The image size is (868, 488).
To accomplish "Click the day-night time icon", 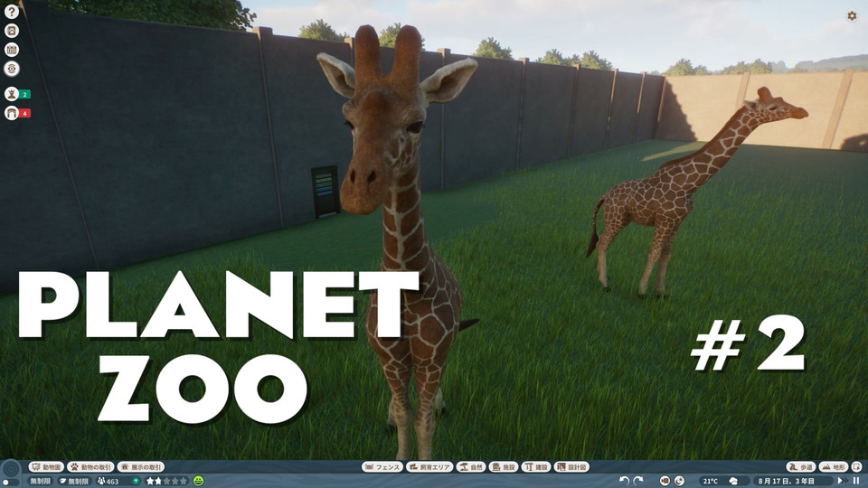I will (679, 481).
